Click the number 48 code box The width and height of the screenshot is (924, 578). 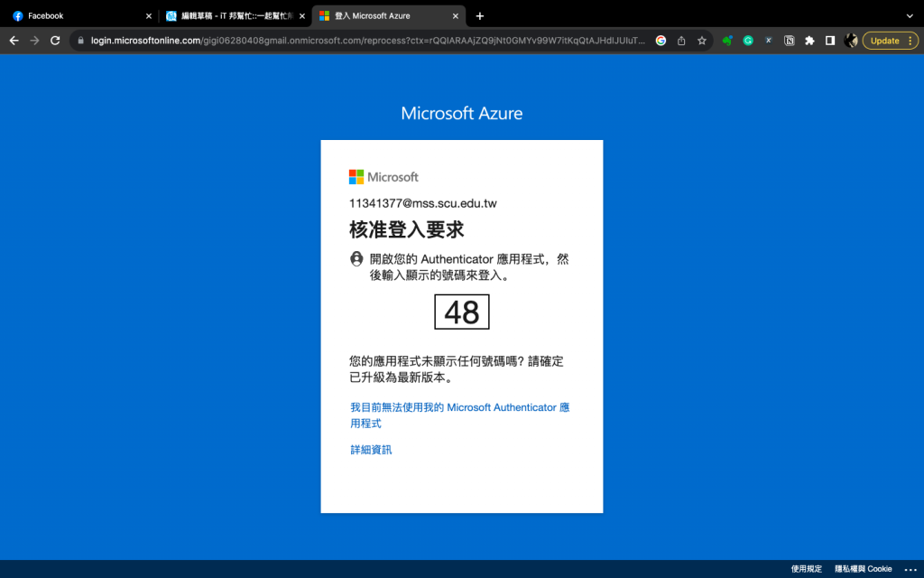[462, 312]
